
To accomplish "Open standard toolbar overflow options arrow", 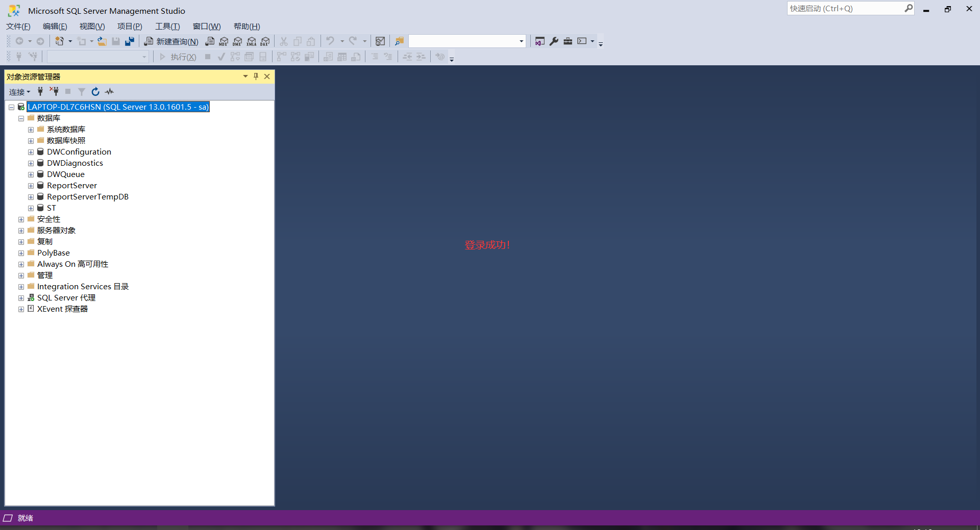I will 601,44.
